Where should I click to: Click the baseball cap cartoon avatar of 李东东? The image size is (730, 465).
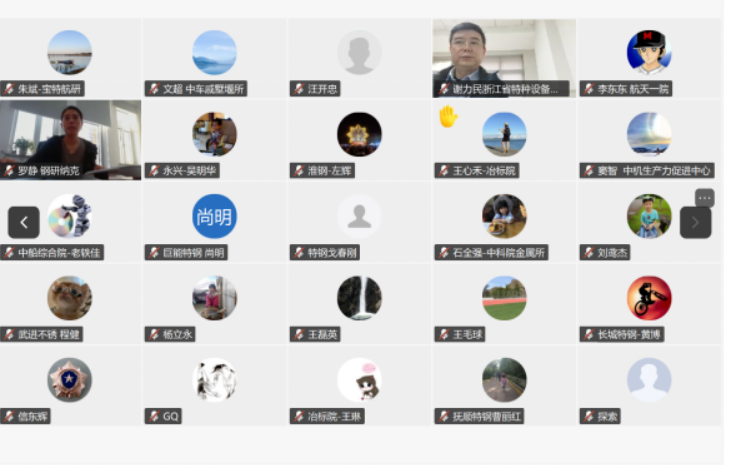649,52
